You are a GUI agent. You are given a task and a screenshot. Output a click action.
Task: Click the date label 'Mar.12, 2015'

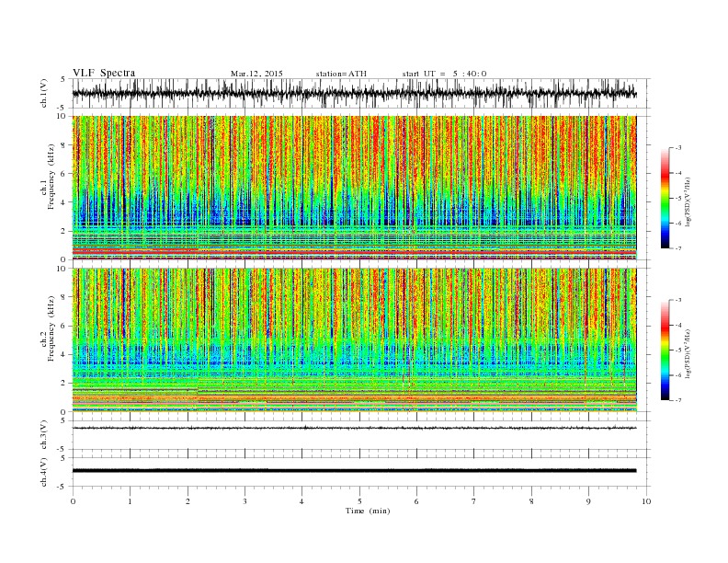(256, 74)
